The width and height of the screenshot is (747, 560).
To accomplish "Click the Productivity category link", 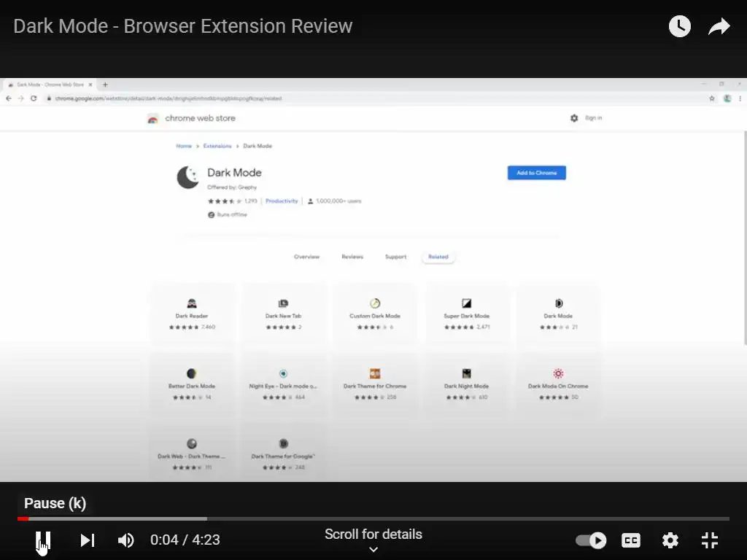I will 282,201.
